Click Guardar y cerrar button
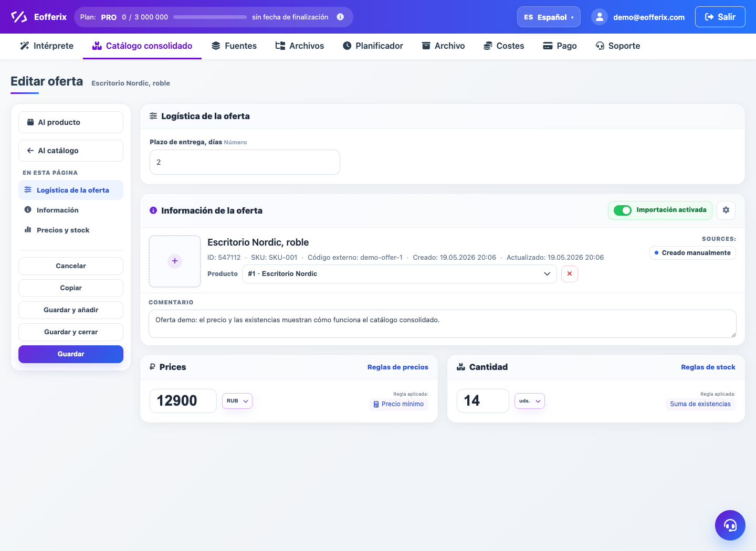 [71, 332]
